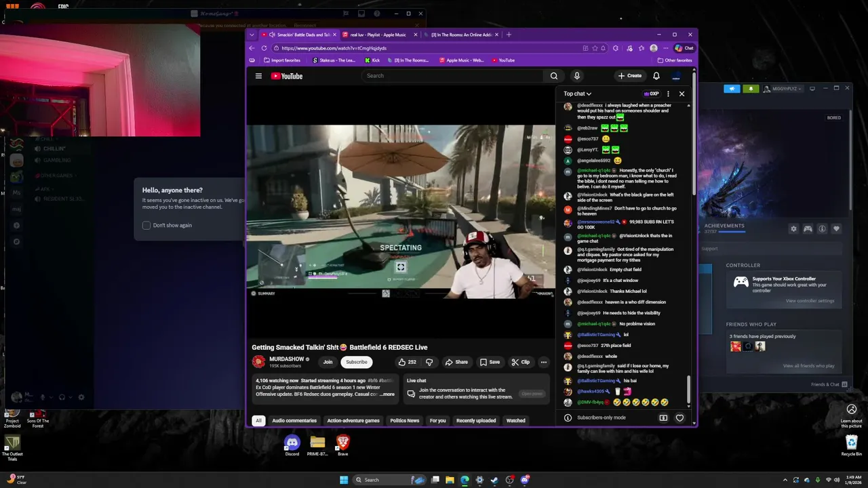
Task: Select the Smackin' Battle Dads YouTube tab
Action: pos(299,35)
